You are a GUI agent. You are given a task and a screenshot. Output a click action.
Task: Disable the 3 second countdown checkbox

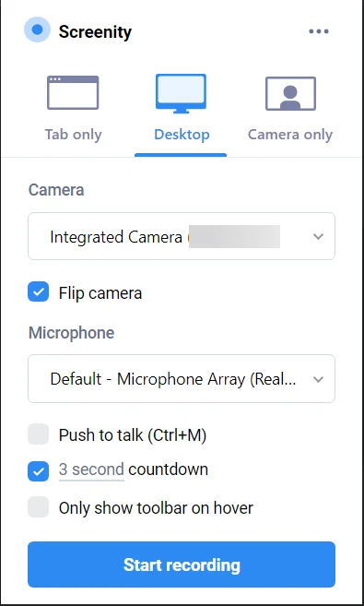point(38,471)
